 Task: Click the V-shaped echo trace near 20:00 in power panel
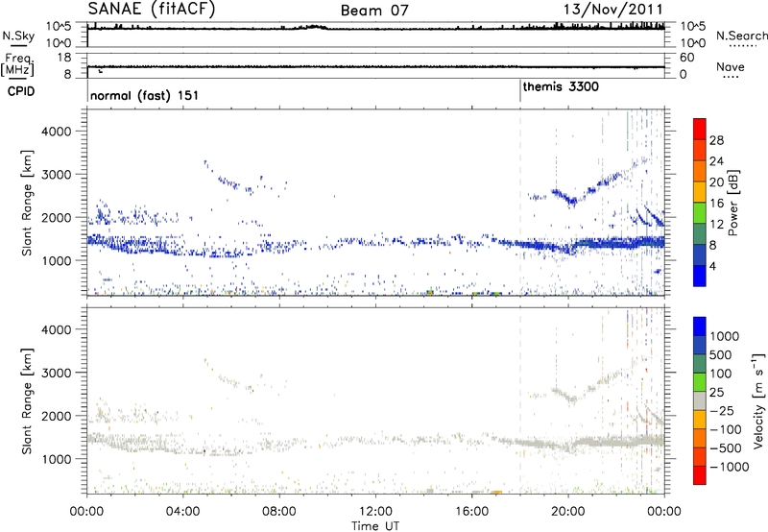pyautogui.click(x=573, y=199)
